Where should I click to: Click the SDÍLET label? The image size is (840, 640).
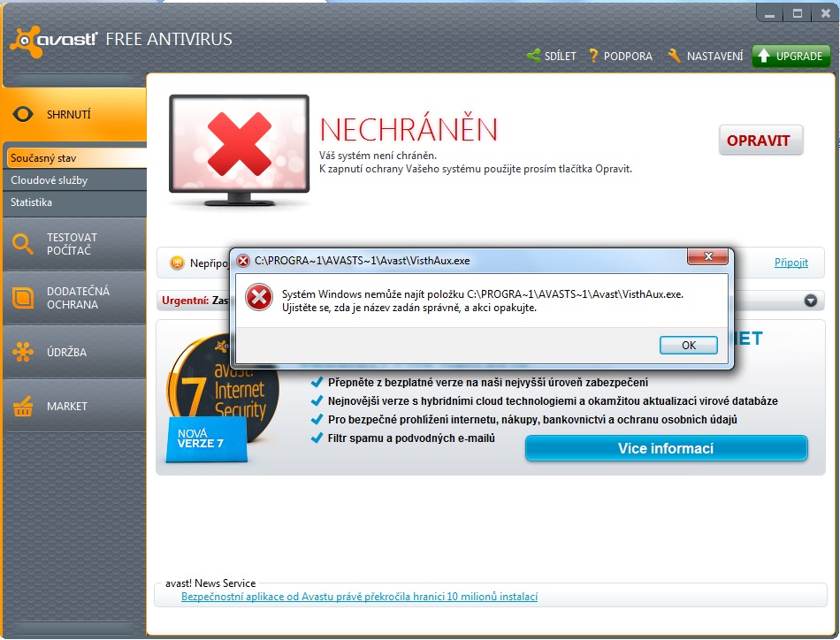click(561, 56)
